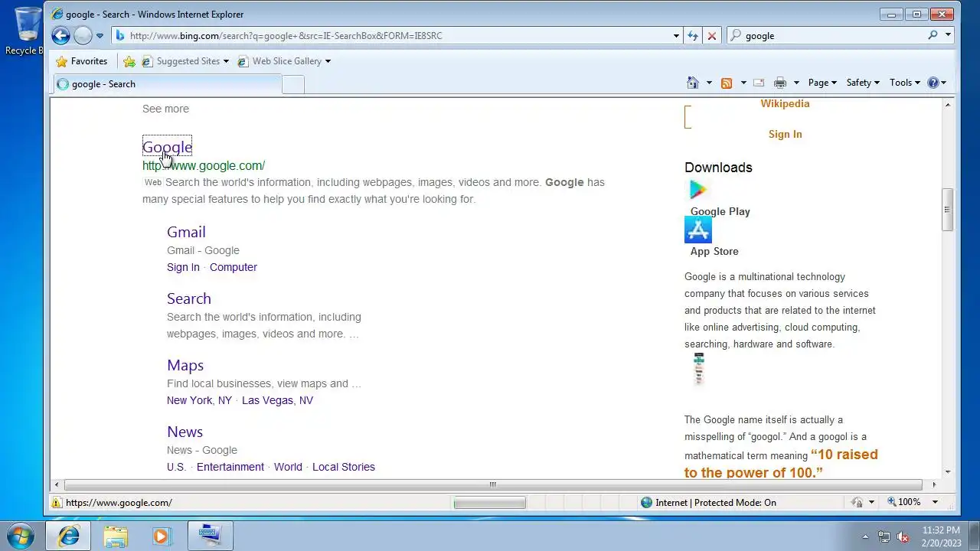The height and width of the screenshot is (551, 980).
Task: Open the search provider dropdown arrow
Action: [x=948, y=35]
